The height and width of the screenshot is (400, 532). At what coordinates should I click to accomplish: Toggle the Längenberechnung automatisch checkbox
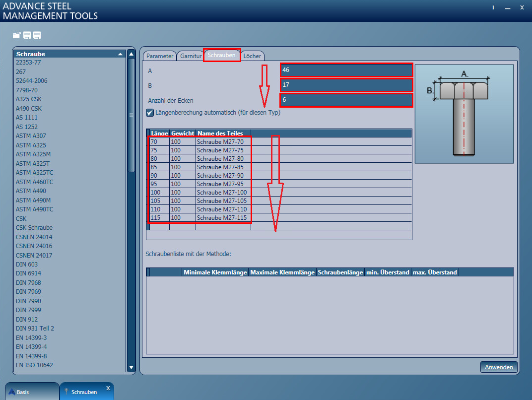point(150,113)
